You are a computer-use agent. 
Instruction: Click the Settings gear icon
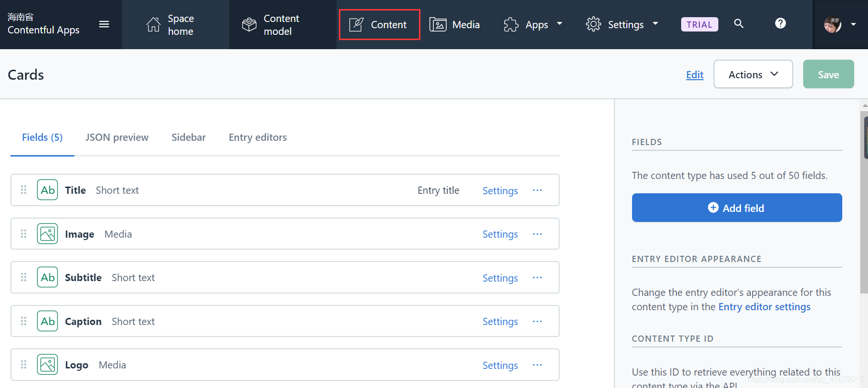[x=593, y=24]
